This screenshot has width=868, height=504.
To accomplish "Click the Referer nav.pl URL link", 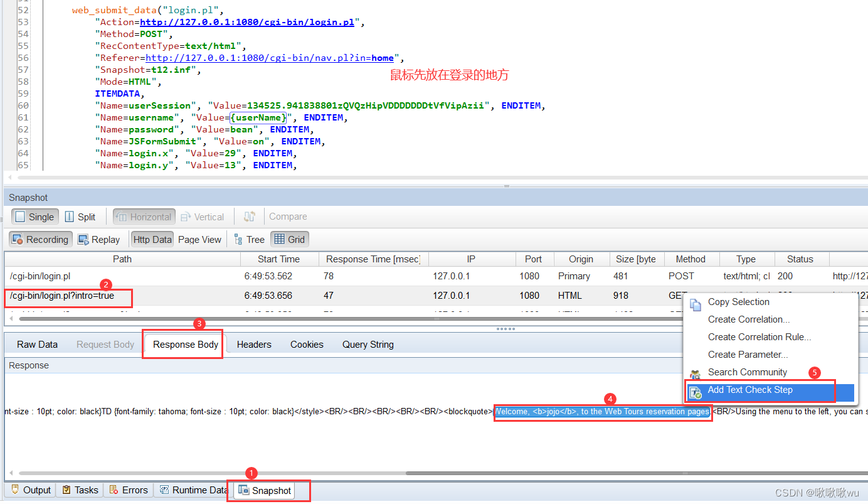I will click(270, 58).
